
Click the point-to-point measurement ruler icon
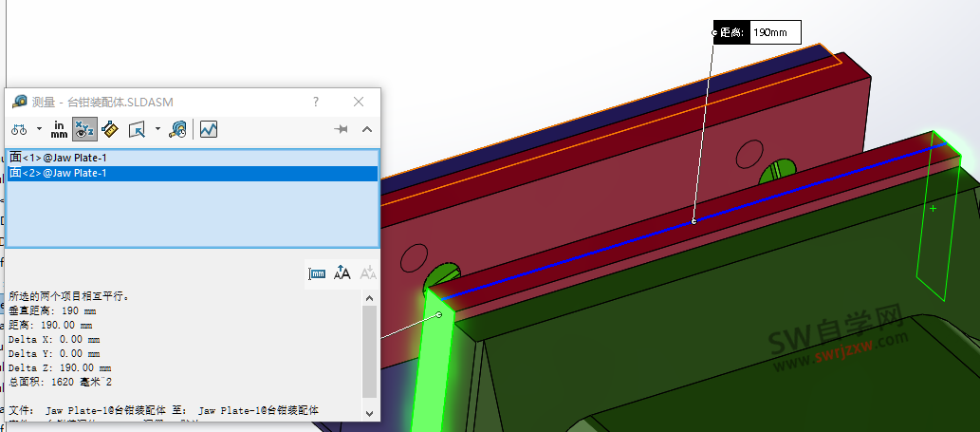[109, 129]
